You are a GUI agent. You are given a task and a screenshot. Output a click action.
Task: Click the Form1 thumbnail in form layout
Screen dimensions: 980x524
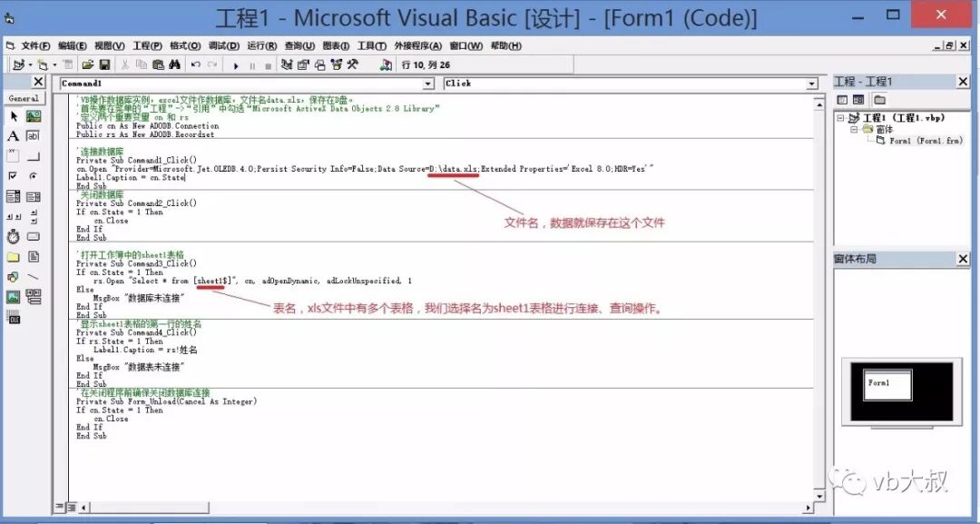(888, 384)
